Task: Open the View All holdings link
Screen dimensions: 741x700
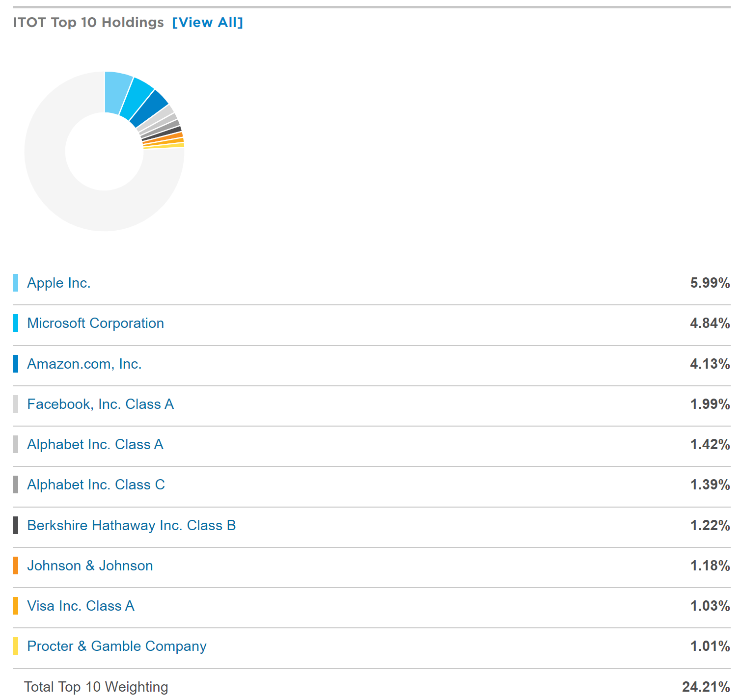Action: 207,23
